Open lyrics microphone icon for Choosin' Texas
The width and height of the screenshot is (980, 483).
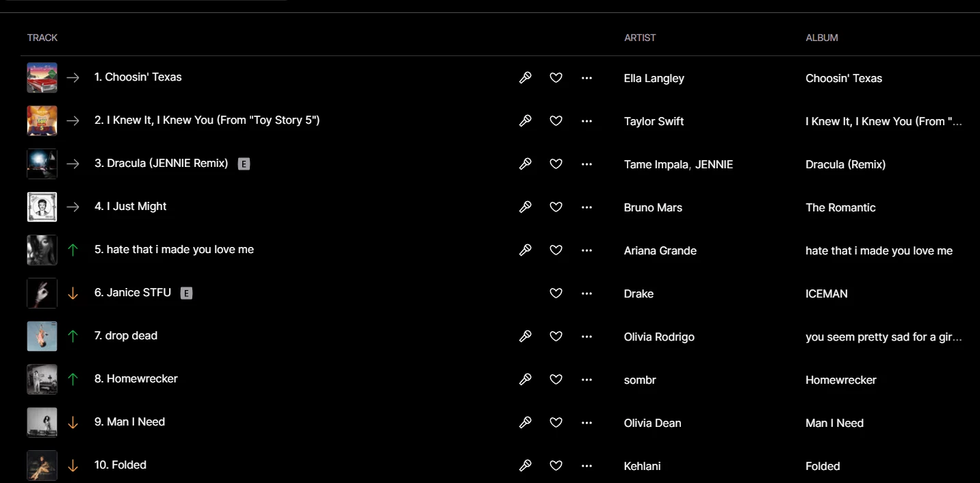tap(525, 78)
